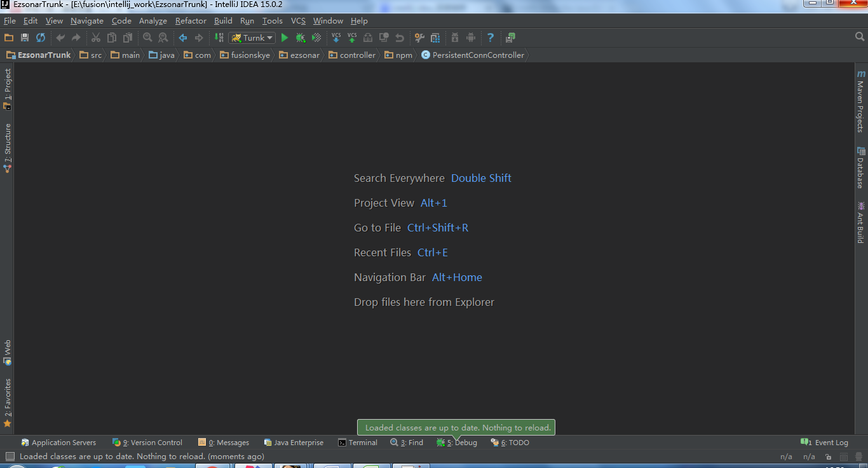Compare with same repository version icon
This screenshot has width=868, height=468.
(x=368, y=38)
